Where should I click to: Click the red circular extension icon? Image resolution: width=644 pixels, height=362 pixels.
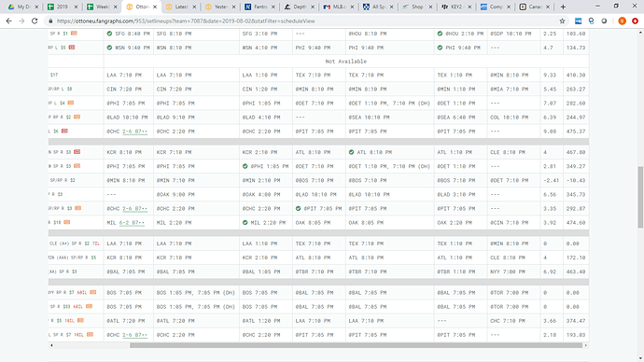[635, 21]
